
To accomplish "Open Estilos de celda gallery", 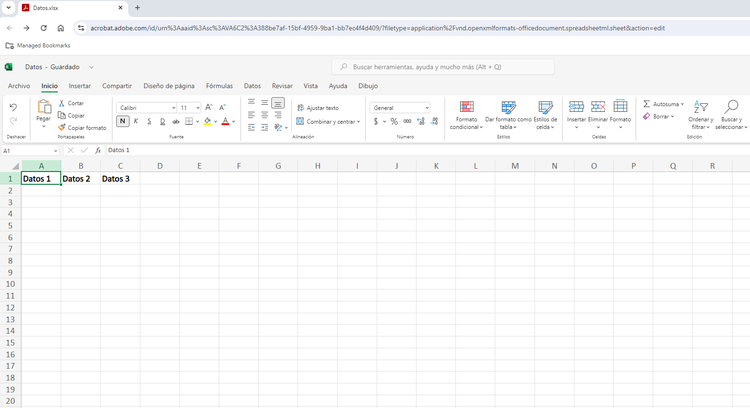I will (545, 115).
